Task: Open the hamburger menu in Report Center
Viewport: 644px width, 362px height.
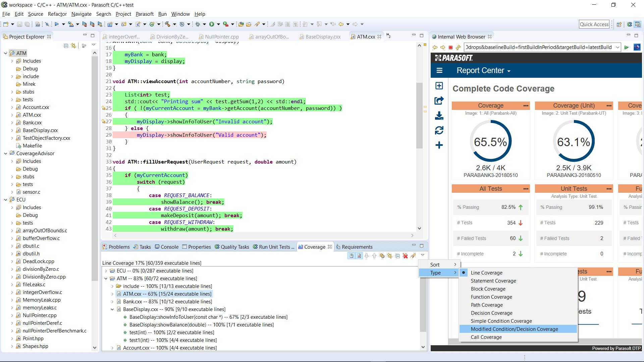Action: tap(439, 70)
